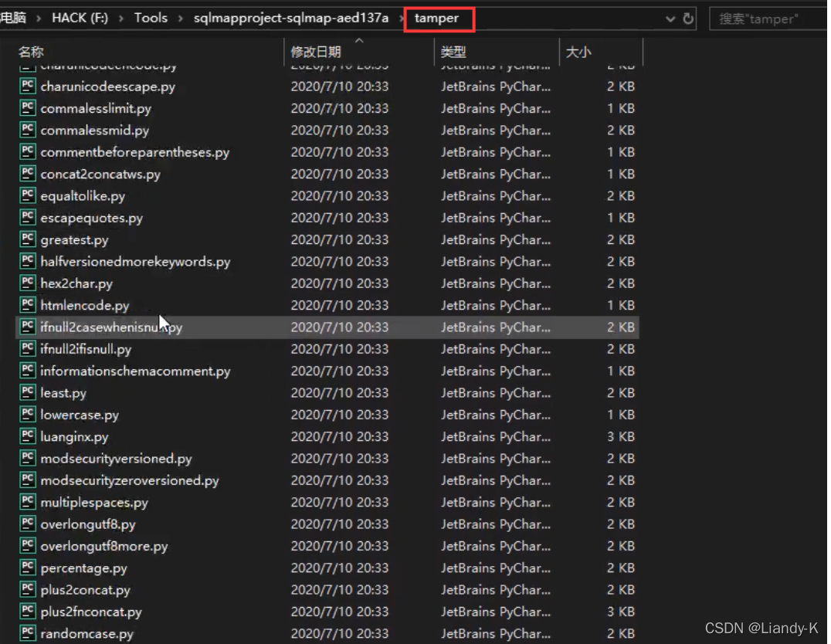
Task: Click PyCharm icon beside overlongutf8more.py
Action: tap(27, 545)
